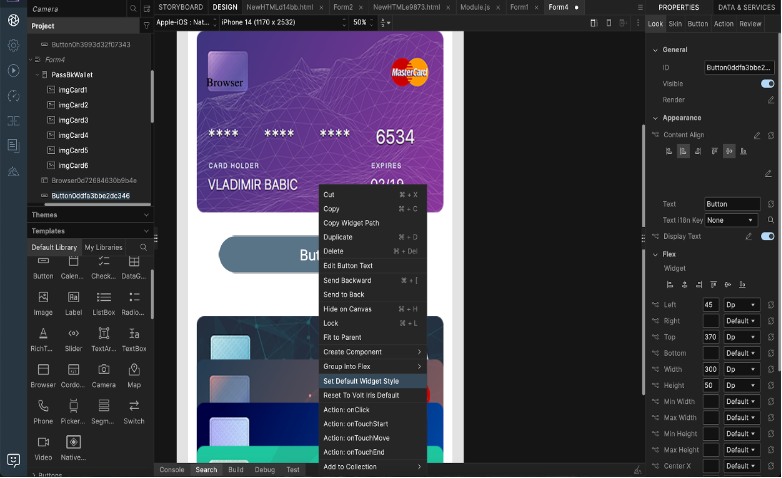Choose Fit to Parent in context menu
Image resolution: width=782 pixels, height=478 pixels.
click(x=371, y=338)
